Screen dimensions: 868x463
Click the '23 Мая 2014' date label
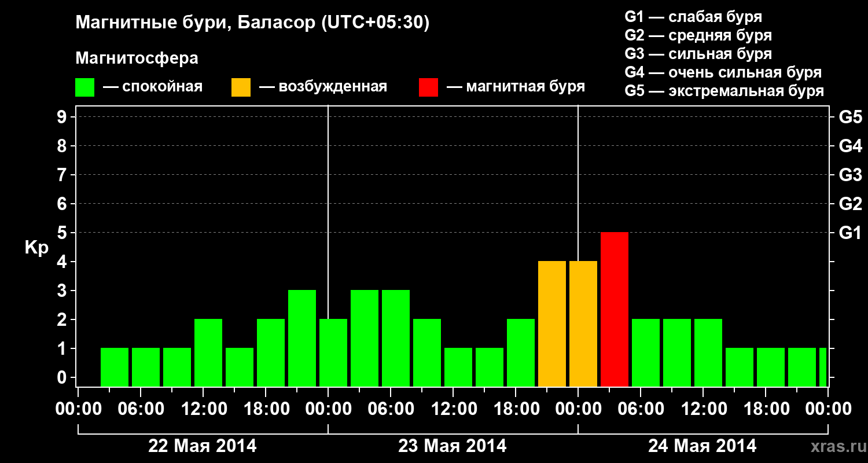[x=453, y=446]
